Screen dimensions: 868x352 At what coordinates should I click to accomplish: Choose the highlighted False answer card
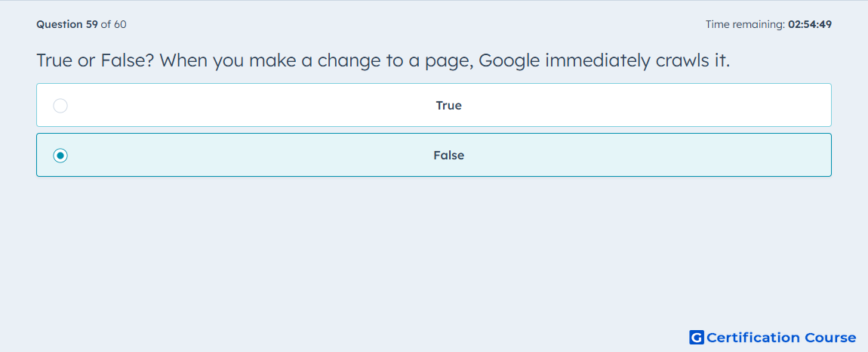point(434,155)
